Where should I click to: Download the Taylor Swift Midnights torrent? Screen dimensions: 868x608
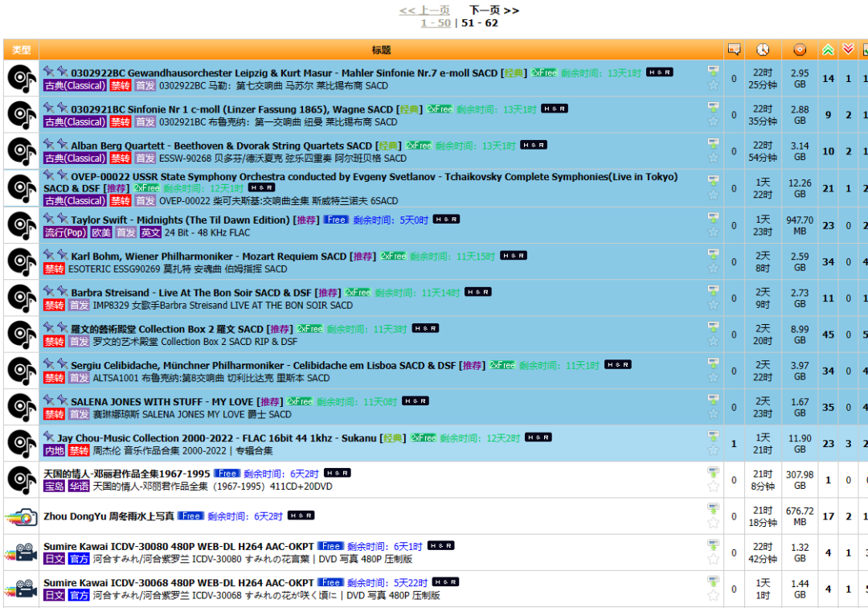coord(713,218)
